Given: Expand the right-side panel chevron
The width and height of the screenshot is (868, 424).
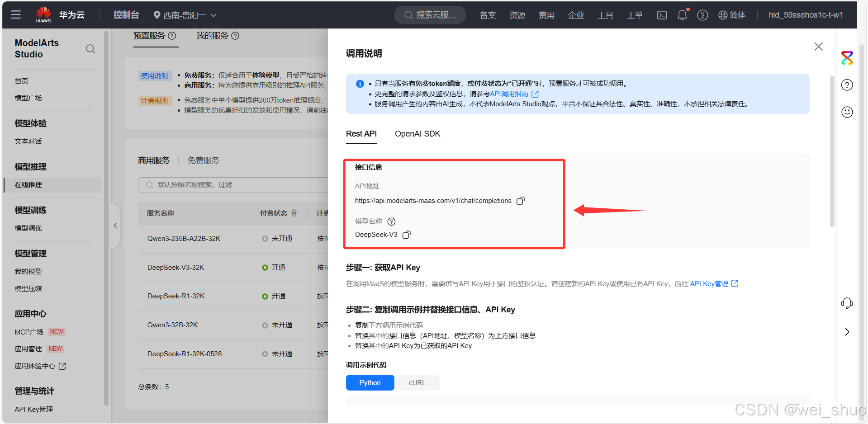Looking at the screenshot, I should pyautogui.click(x=847, y=331).
